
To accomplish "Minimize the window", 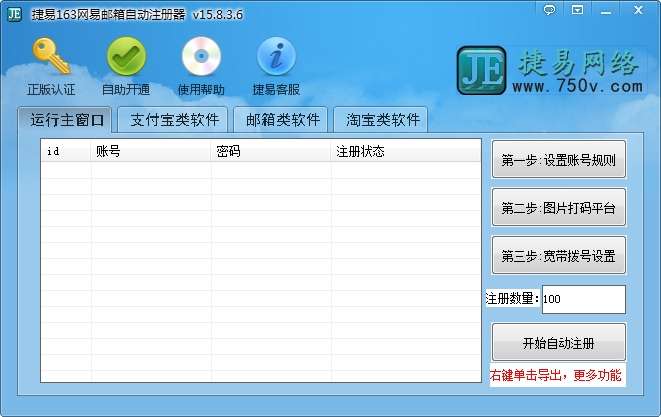I will 606,11.
